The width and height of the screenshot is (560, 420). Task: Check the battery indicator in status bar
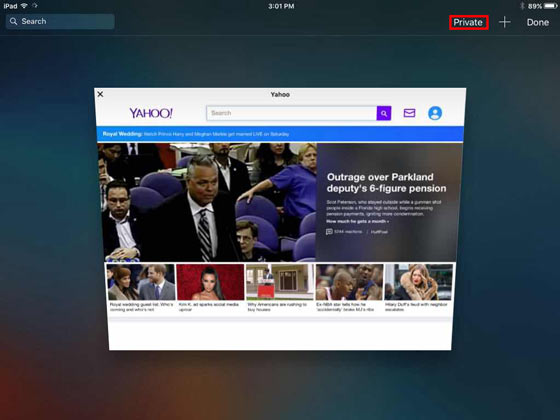[550, 6]
